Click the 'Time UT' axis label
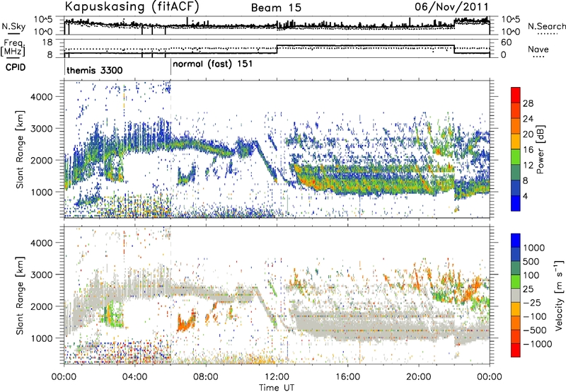This screenshot has width=566, height=392. click(277, 387)
